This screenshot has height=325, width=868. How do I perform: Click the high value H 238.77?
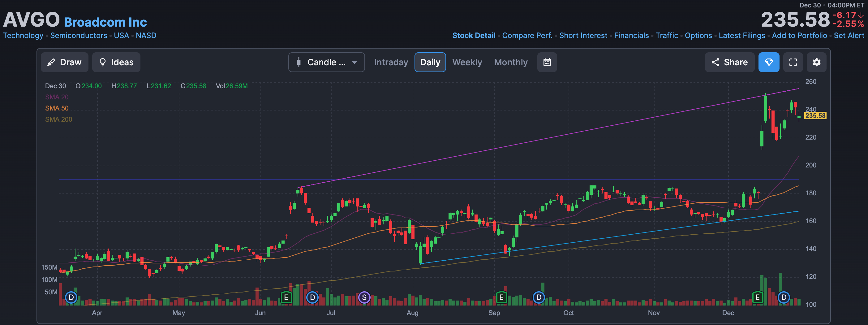point(124,86)
